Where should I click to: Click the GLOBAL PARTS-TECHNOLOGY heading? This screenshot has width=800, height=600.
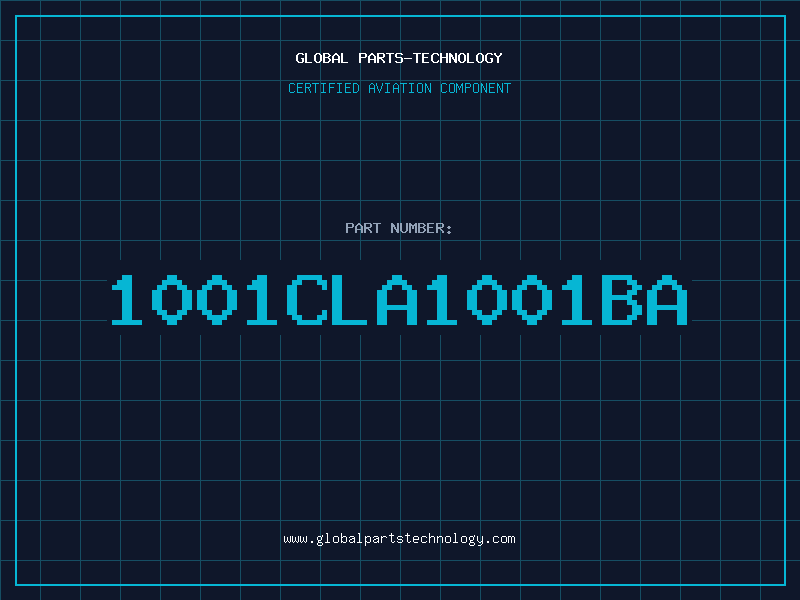coord(399,58)
